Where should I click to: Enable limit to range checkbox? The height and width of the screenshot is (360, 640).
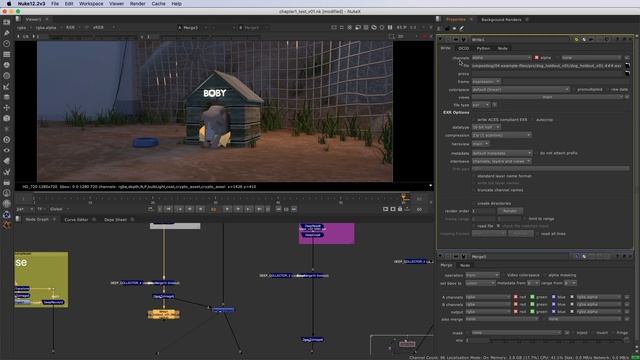tap(525, 219)
